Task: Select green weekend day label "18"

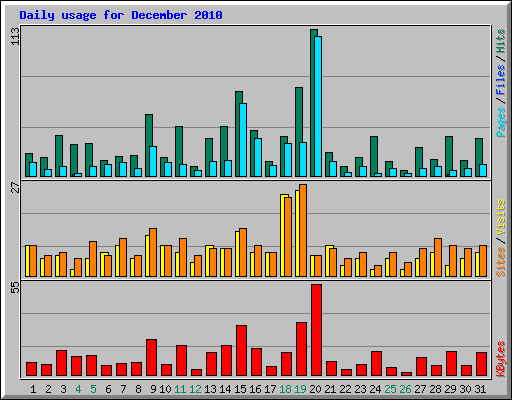Action: tap(285, 389)
